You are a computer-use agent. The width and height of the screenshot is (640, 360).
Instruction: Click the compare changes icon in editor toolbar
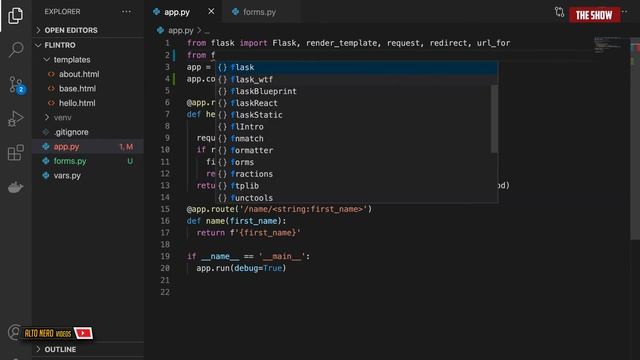pos(559,12)
